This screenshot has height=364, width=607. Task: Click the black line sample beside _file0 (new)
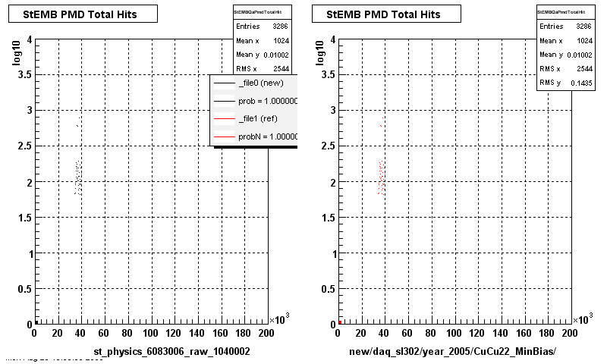point(224,83)
